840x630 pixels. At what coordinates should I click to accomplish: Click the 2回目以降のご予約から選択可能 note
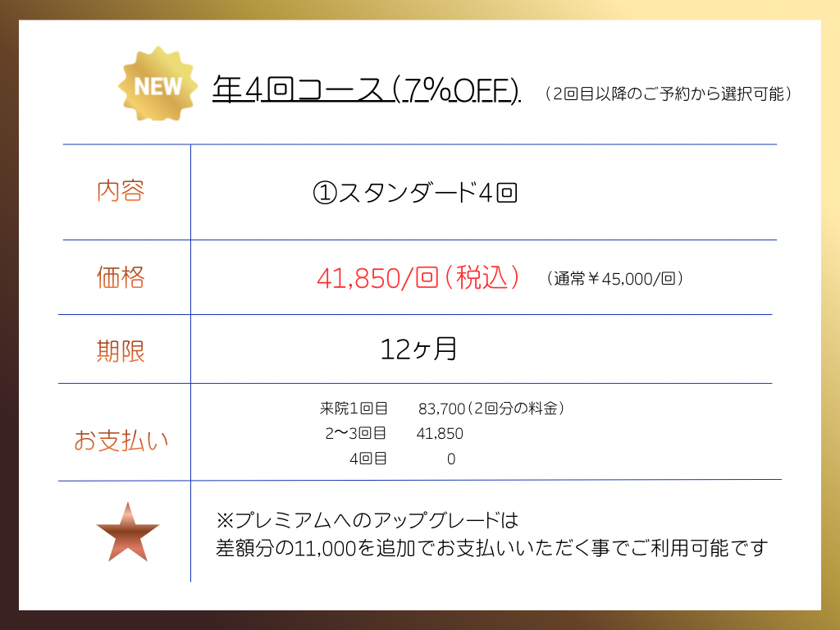click(668, 94)
